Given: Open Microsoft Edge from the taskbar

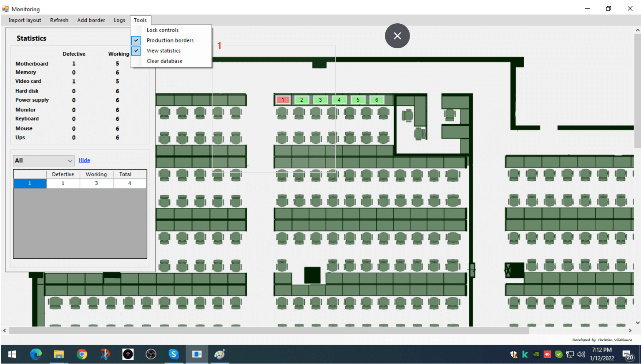Looking at the screenshot, I should [x=36, y=354].
